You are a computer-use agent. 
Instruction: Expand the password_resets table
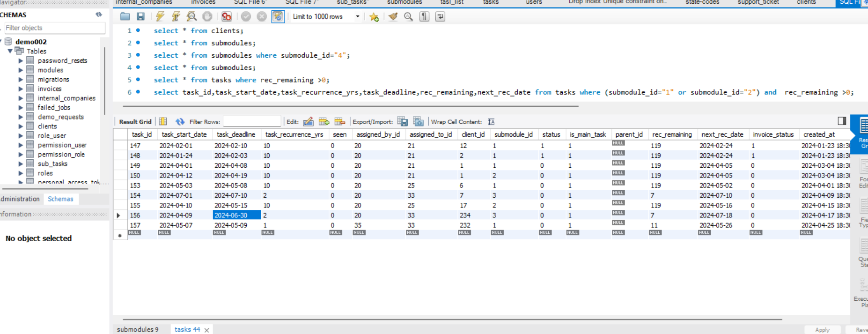pos(21,60)
